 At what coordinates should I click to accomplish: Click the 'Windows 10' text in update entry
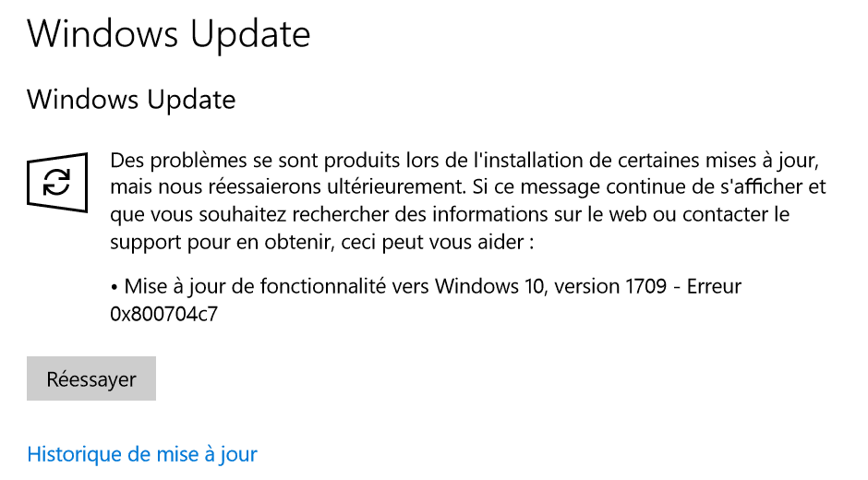490,286
